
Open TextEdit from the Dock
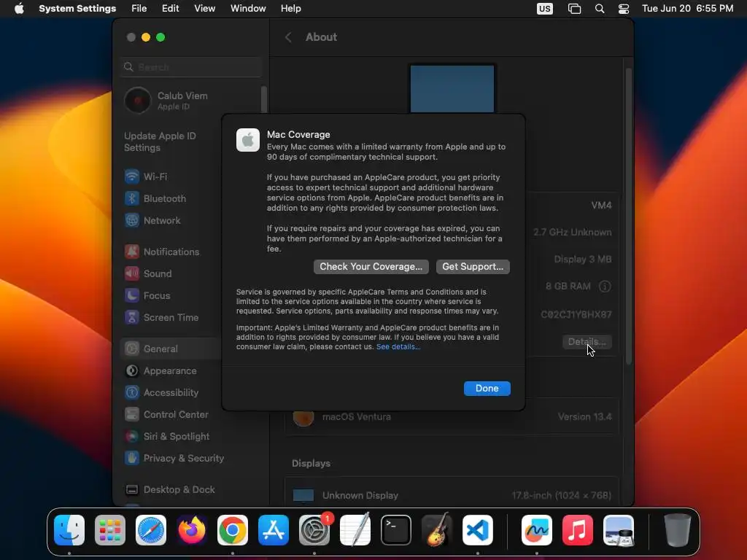[x=355, y=530]
